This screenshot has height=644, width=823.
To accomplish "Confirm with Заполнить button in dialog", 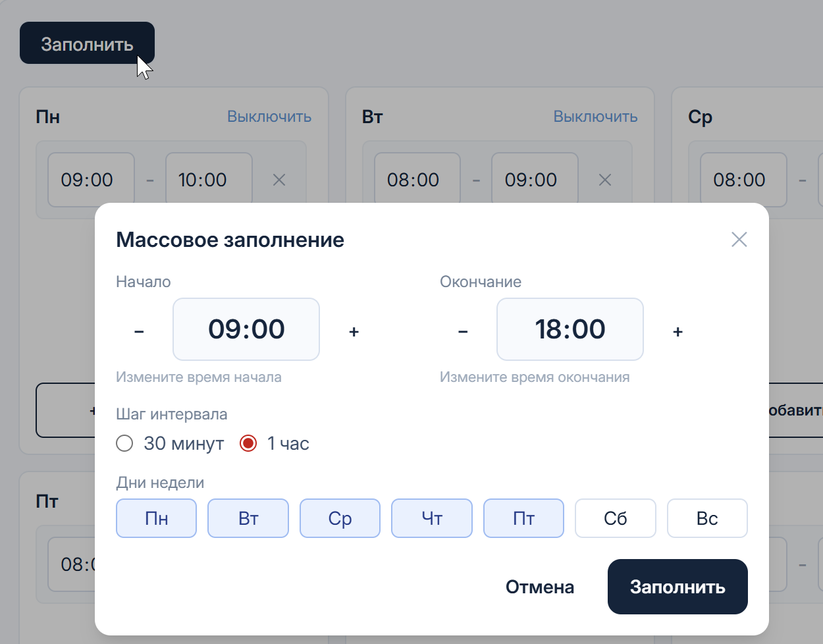I will click(677, 587).
